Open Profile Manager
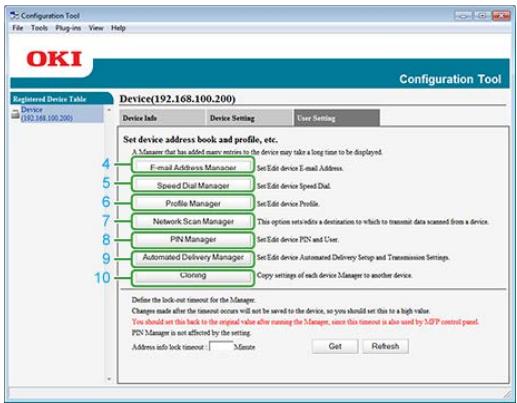 click(193, 203)
